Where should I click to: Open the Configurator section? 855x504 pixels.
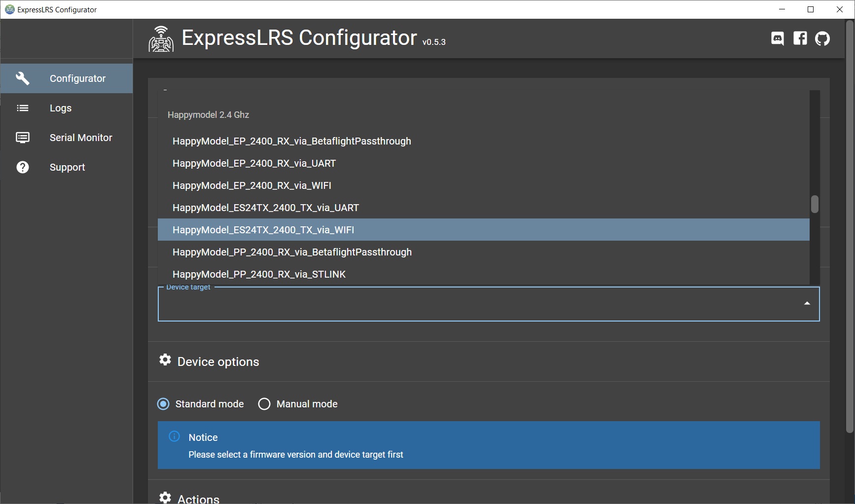pos(67,78)
